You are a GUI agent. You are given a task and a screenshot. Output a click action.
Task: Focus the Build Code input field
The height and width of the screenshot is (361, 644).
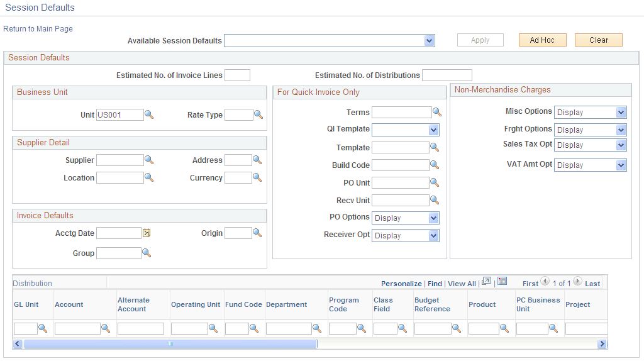[401, 165]
